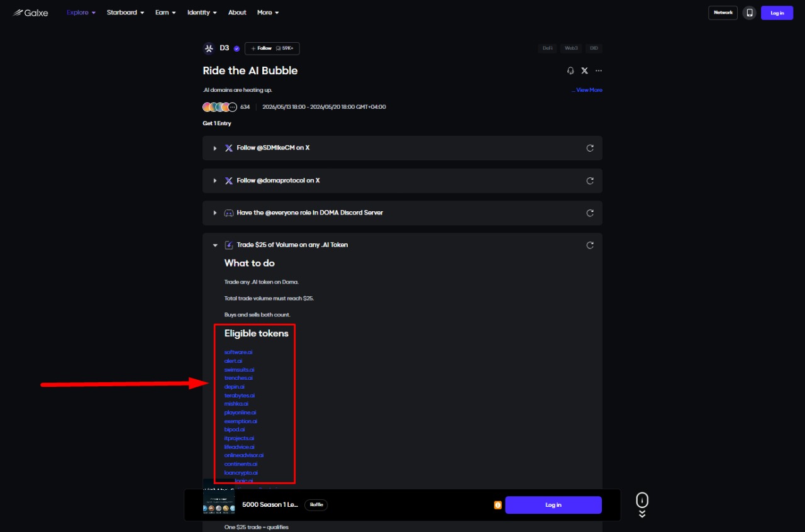
Task: Go to the About page
Action: [x=237, y=13]
